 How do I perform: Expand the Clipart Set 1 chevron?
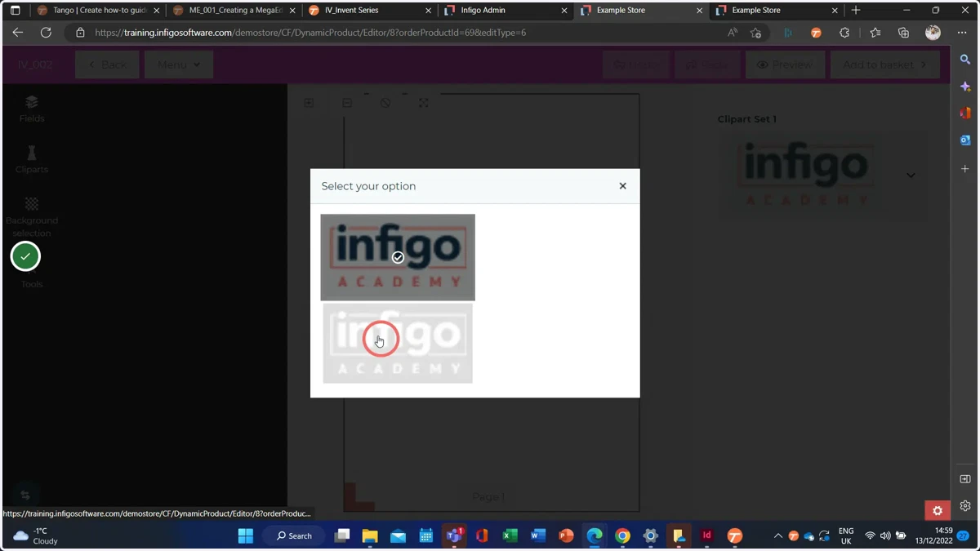click(x=911, y=175)
